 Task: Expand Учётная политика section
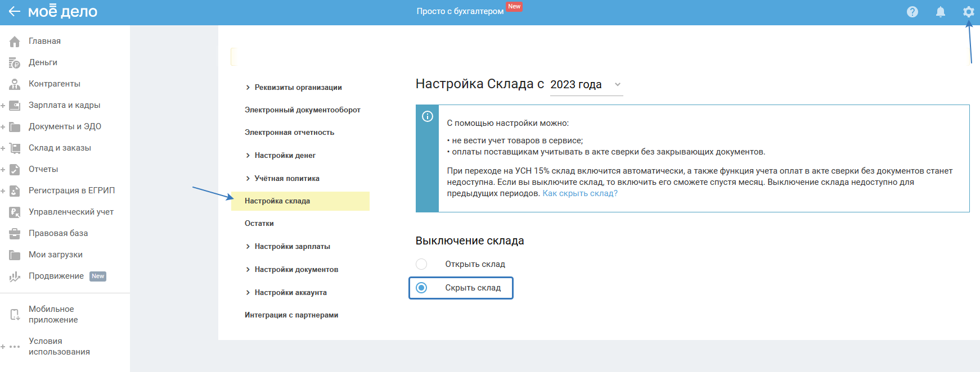pyautogui.click(x=248, y=179)
